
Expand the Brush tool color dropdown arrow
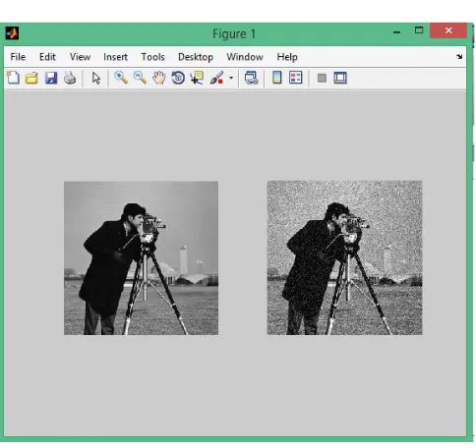pos(231,78)
